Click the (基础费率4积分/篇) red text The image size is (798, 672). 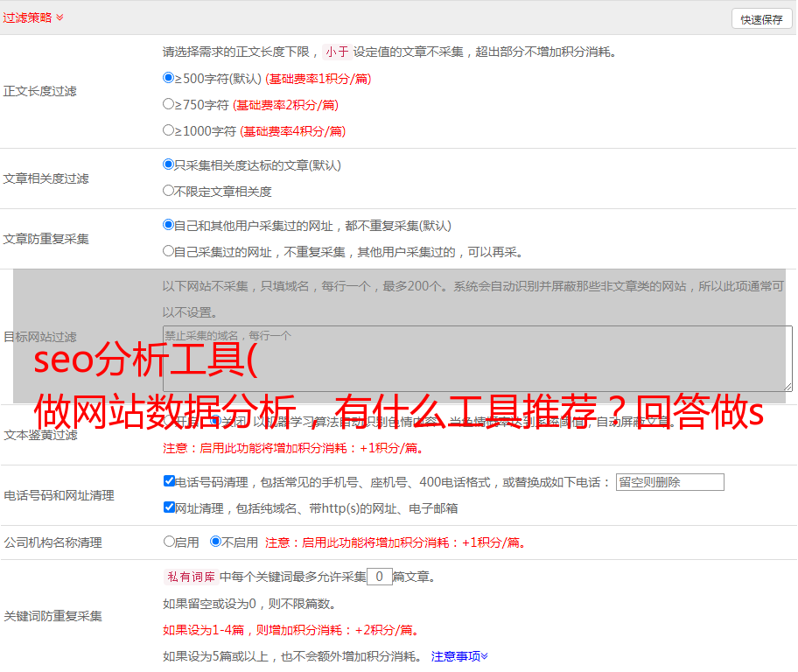pyautogui.click(x=292, y=131)
